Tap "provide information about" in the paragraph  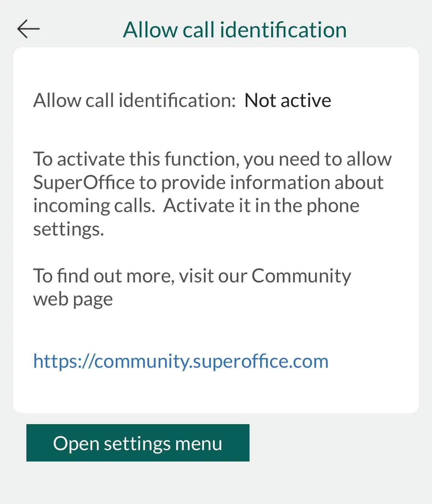pyautogui.click(x=272, y=182)
